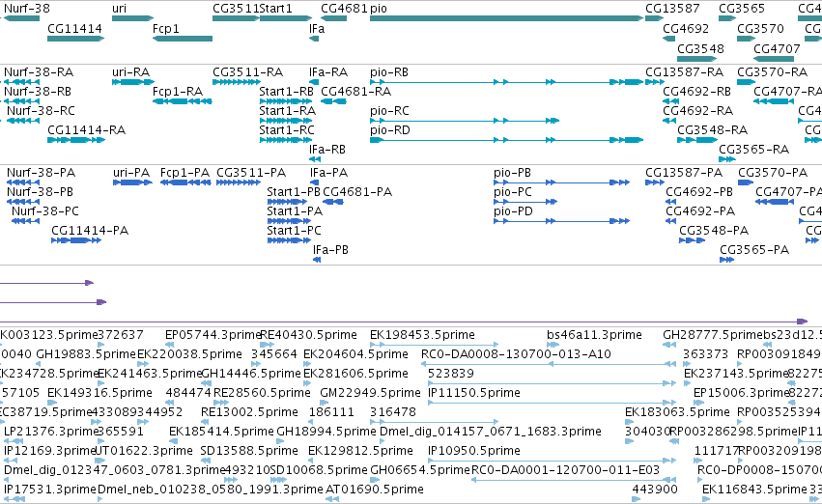This screenshot has height=504, width=822.
Task: Select the CG4692 gene label
Action: pos(686,28)
